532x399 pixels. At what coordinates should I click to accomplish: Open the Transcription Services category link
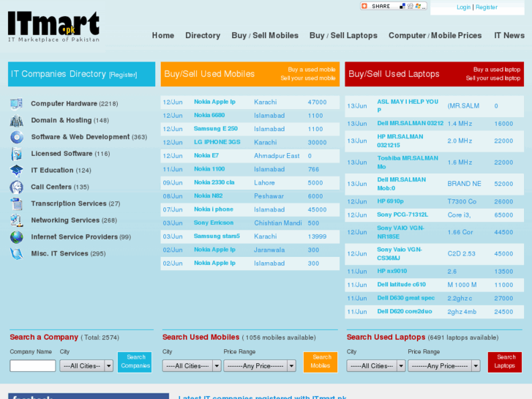click(x=75, y=204)
